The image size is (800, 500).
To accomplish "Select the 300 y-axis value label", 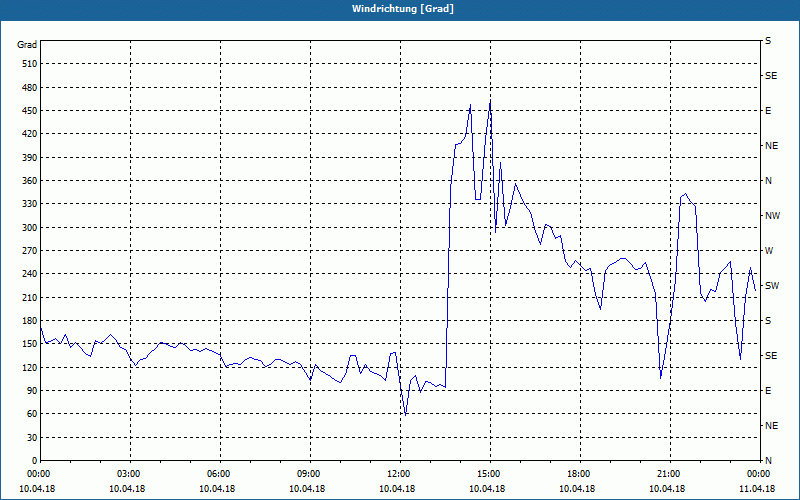I will click(30, 227).
